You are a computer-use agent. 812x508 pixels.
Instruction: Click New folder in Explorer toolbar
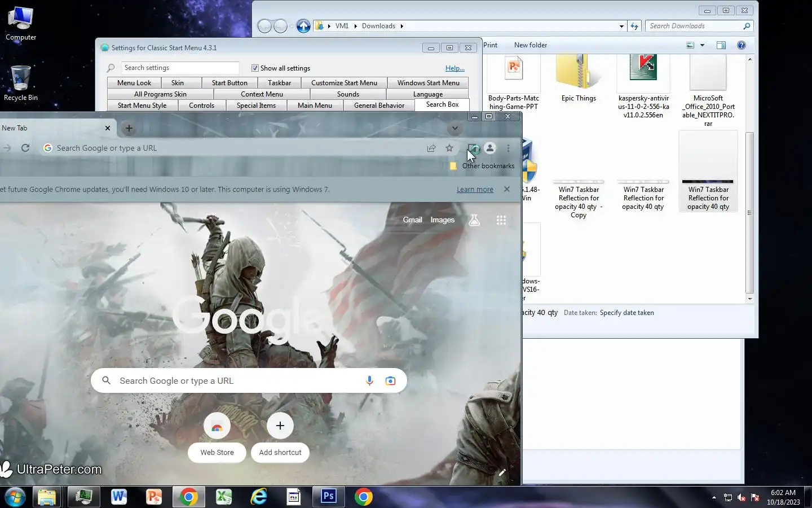pos(531,45)
